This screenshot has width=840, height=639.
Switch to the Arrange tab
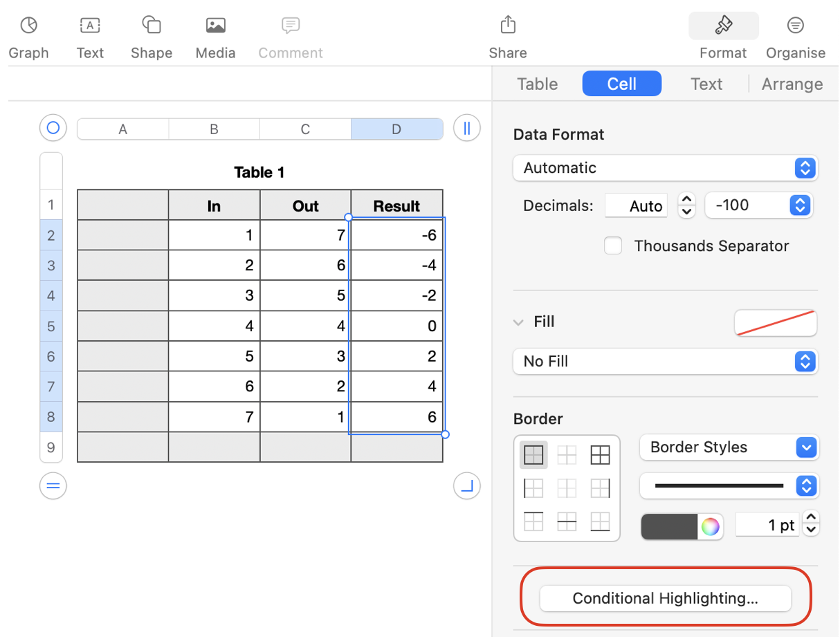click(792, 84)
